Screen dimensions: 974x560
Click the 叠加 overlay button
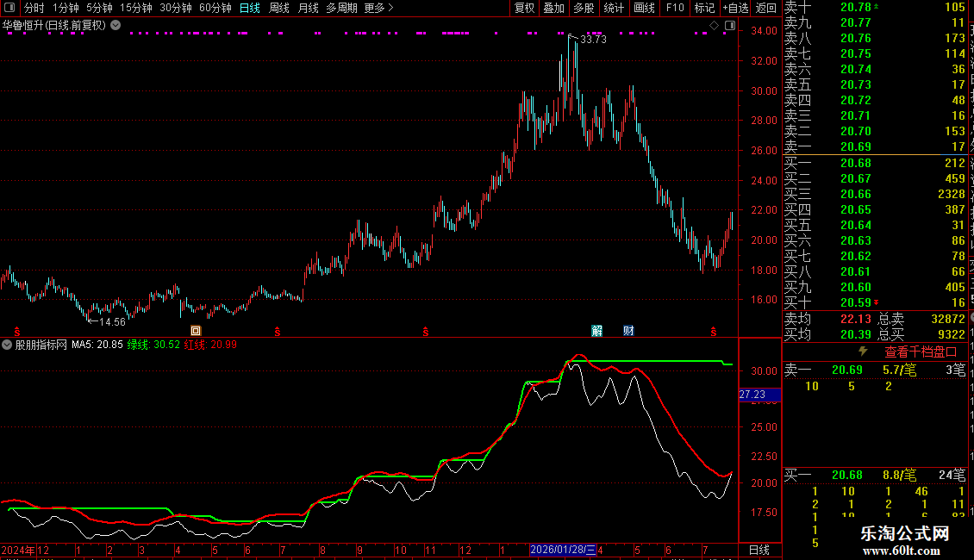tap(554, 8)
